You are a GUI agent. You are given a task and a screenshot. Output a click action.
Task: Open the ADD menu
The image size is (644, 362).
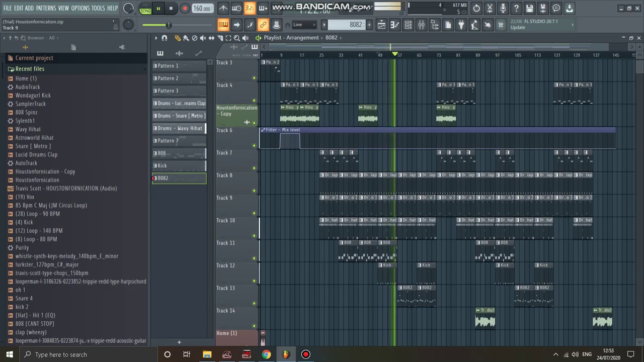tap(29, 8)
